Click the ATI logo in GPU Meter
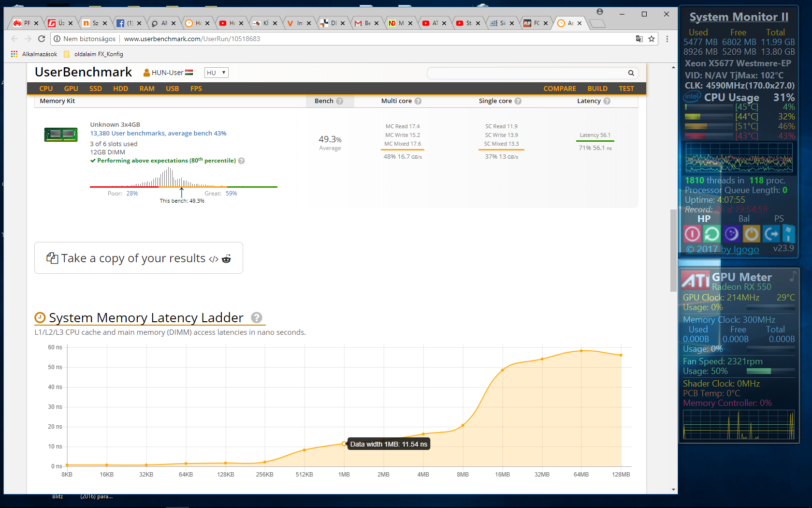 coord(696,280)
